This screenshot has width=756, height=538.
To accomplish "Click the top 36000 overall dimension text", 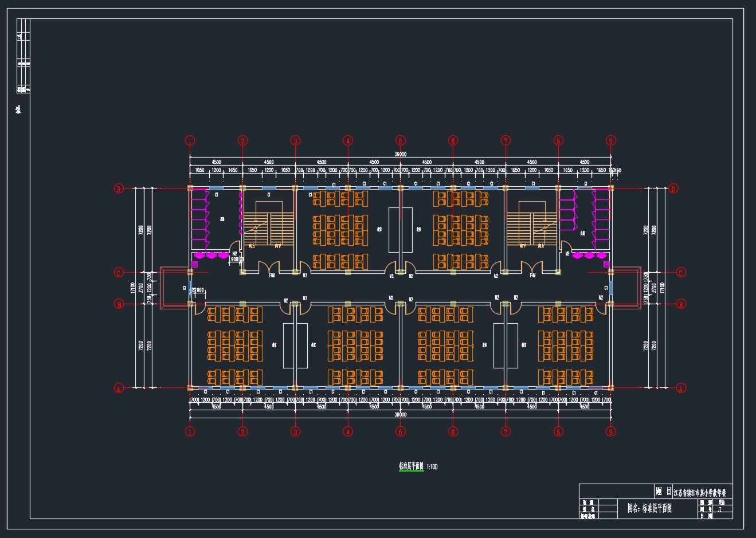I will coord(400,154).
